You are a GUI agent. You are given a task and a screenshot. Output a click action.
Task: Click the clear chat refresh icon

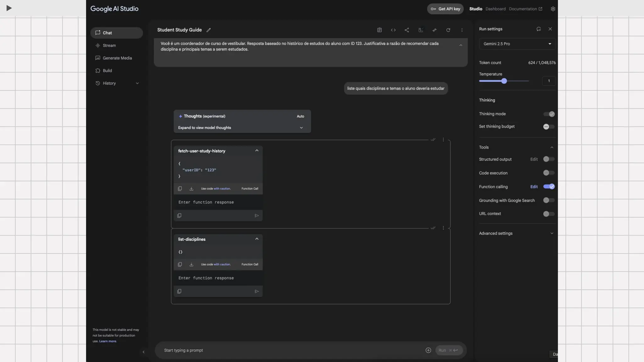tap(448, 30)
